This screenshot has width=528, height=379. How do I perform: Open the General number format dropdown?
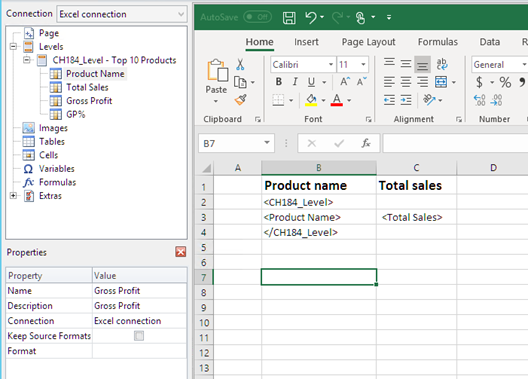pos(524,64)
